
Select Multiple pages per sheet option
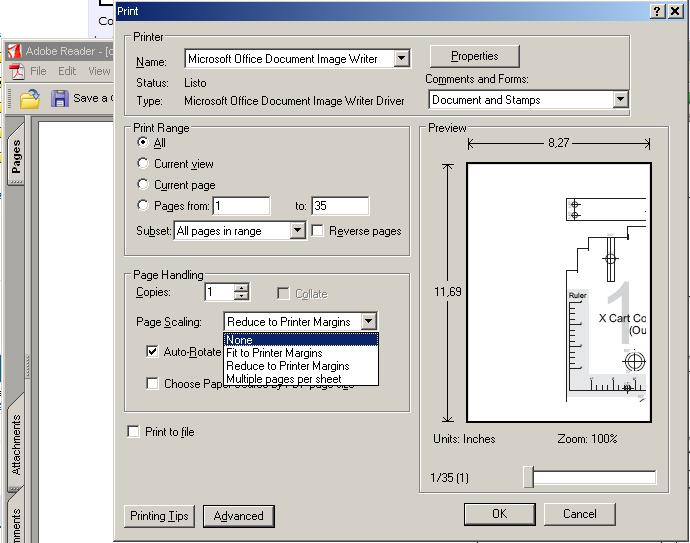(x=283, y=379)
